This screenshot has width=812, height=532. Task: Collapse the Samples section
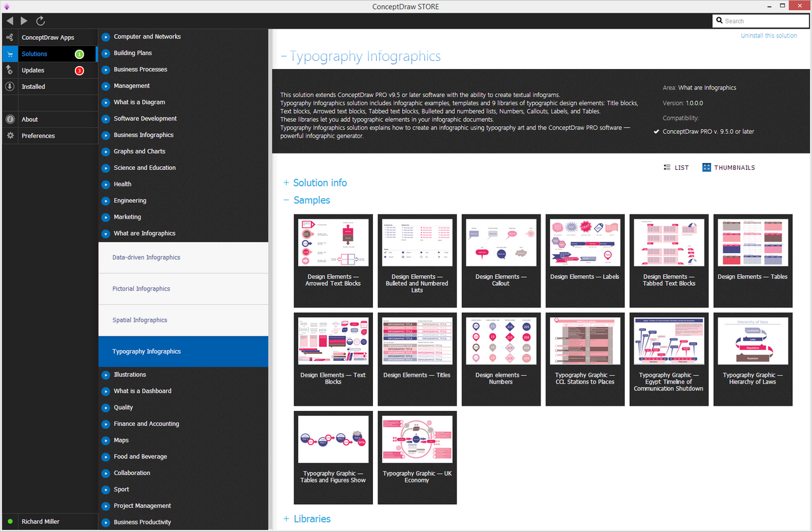(x=307, y=200)
